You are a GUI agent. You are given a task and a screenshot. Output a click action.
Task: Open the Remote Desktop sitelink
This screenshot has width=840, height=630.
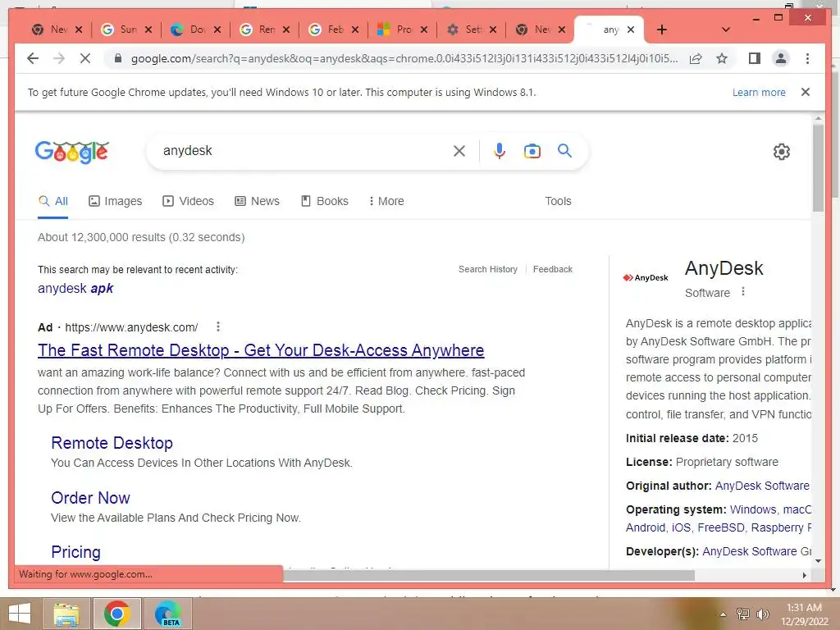112,443
